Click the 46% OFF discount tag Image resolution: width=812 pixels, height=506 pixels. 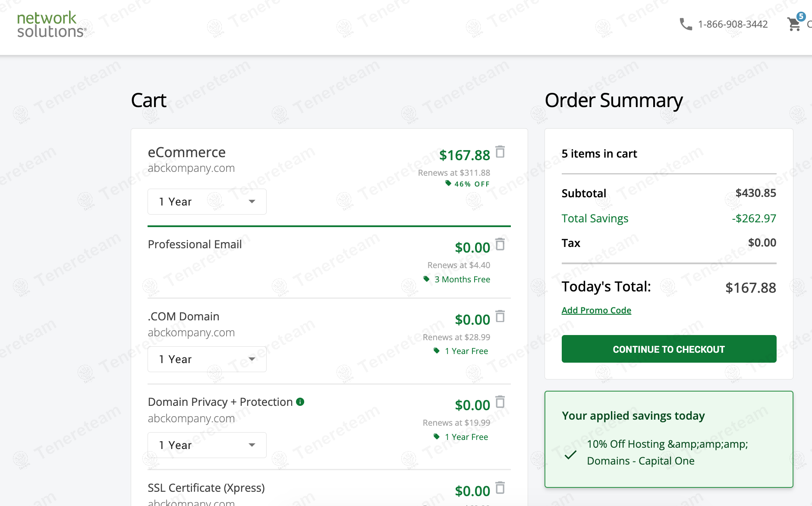[468, 184]
